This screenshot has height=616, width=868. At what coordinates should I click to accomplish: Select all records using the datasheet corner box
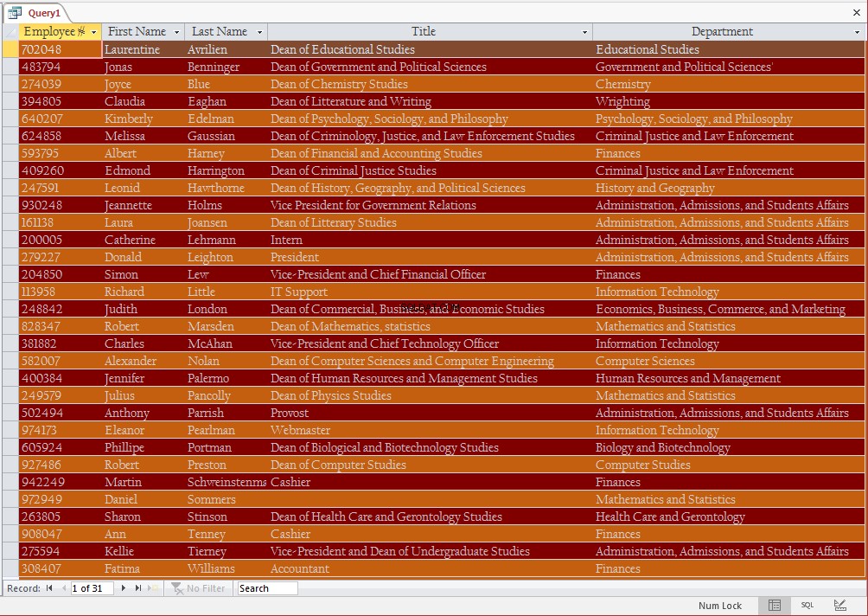(x=10, y=31)
